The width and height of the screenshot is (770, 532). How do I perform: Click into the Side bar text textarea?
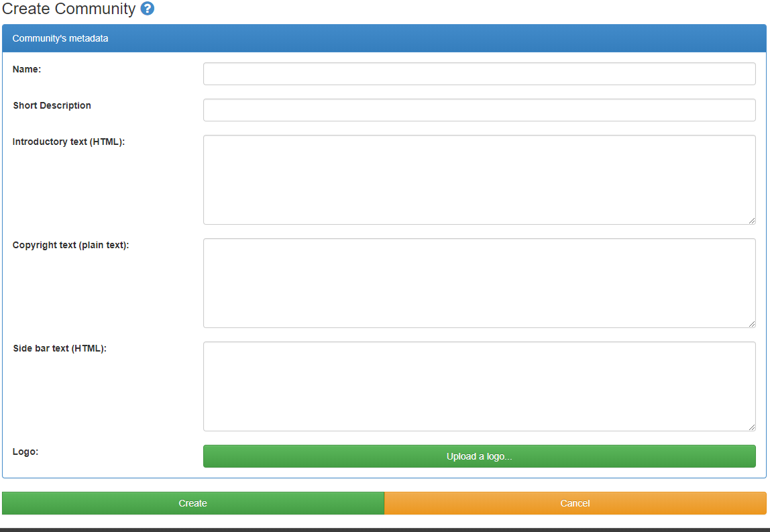480,386
